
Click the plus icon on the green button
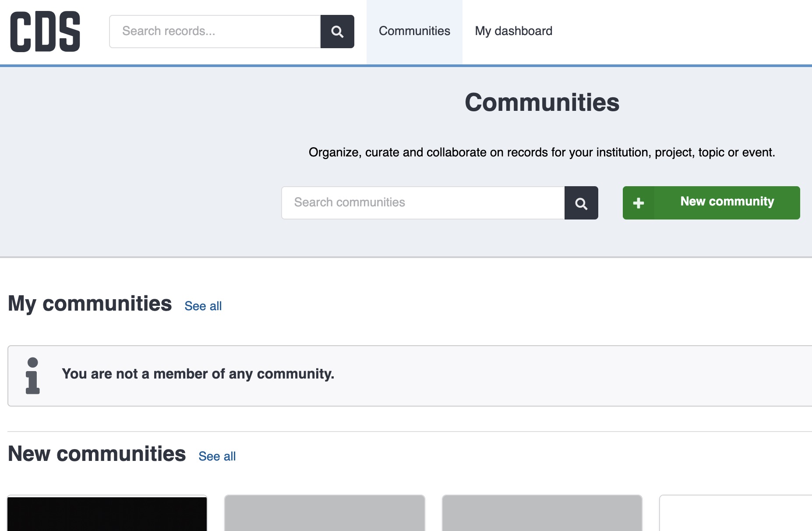point(639,203)
